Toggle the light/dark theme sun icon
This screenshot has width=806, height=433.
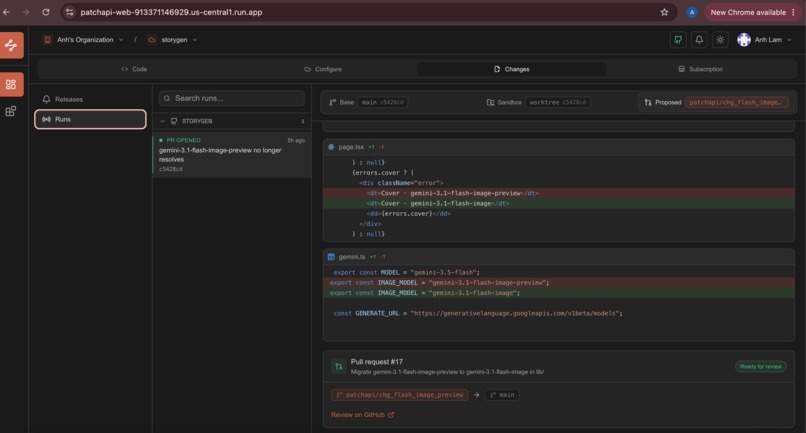[x=720, y=40]
